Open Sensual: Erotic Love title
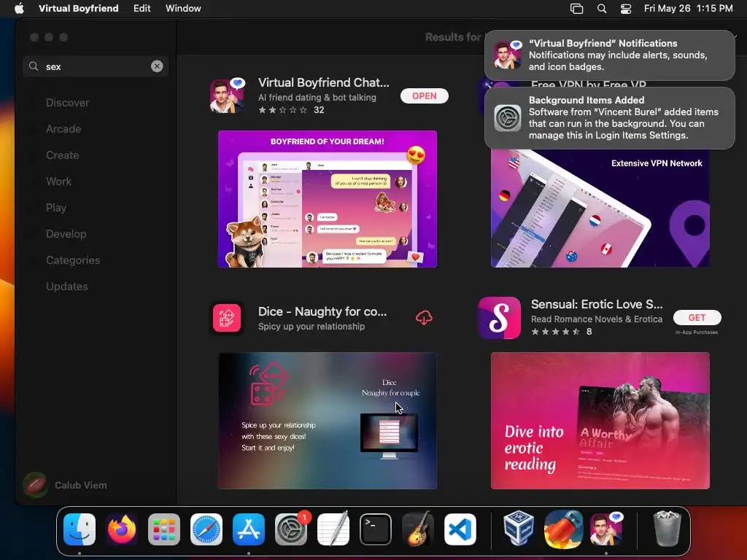 (x=597, y=304)
